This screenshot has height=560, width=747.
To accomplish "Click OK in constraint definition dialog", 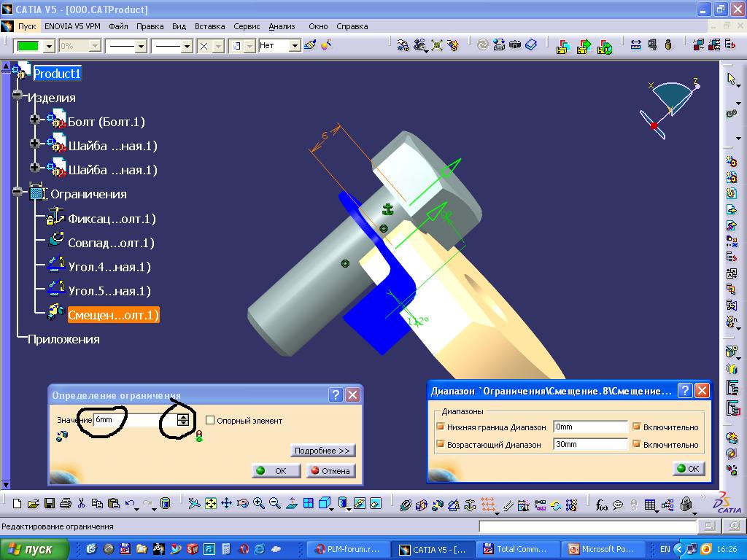I will [x=276, y=470].
